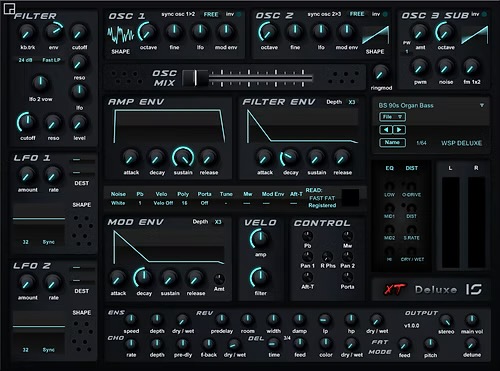Click the main vol output knob
Screen dimensions: 500x371
click(472, 320)
